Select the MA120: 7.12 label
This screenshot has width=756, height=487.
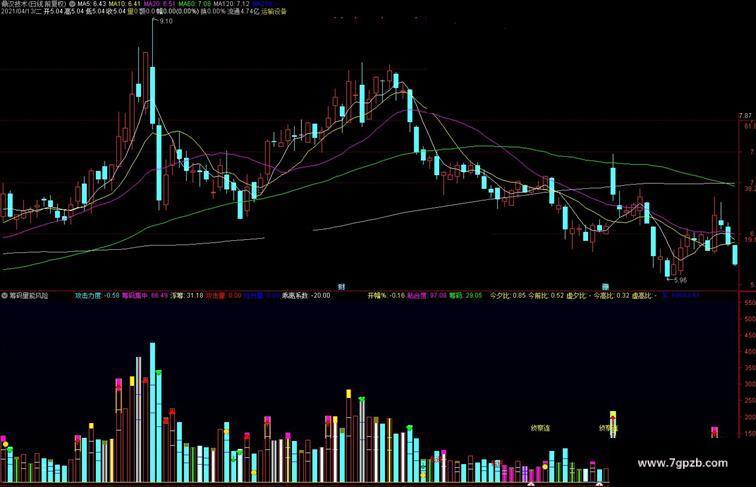(231, 4)
